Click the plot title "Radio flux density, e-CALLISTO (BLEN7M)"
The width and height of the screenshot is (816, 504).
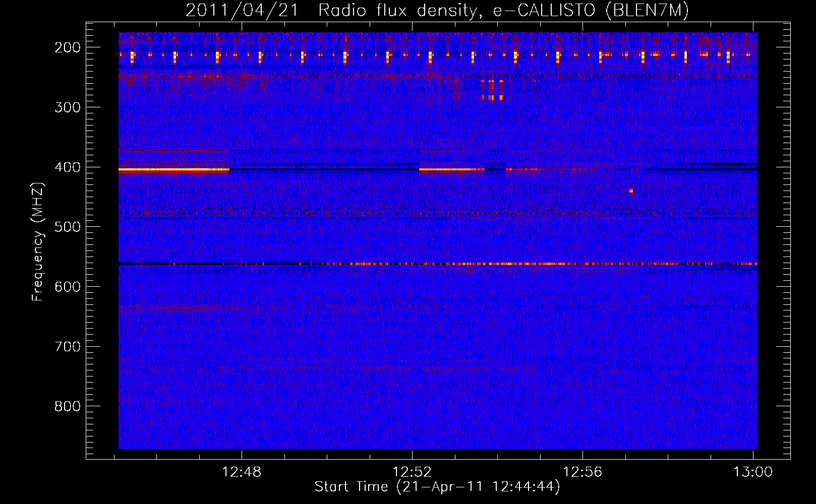[x=503, y=10]
